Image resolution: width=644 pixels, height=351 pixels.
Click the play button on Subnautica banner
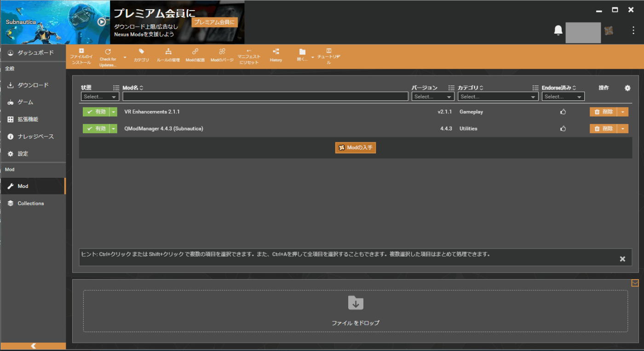(102, 22)
